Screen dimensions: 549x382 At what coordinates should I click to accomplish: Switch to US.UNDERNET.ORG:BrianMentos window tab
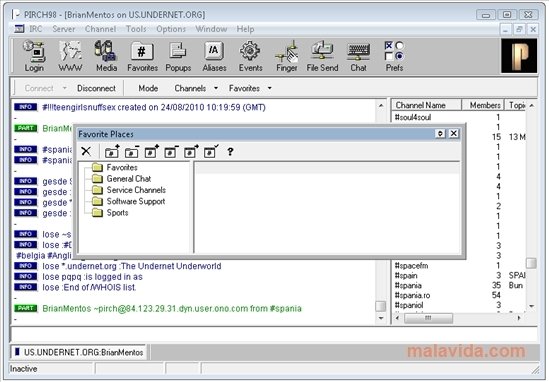tap(79, 352)
